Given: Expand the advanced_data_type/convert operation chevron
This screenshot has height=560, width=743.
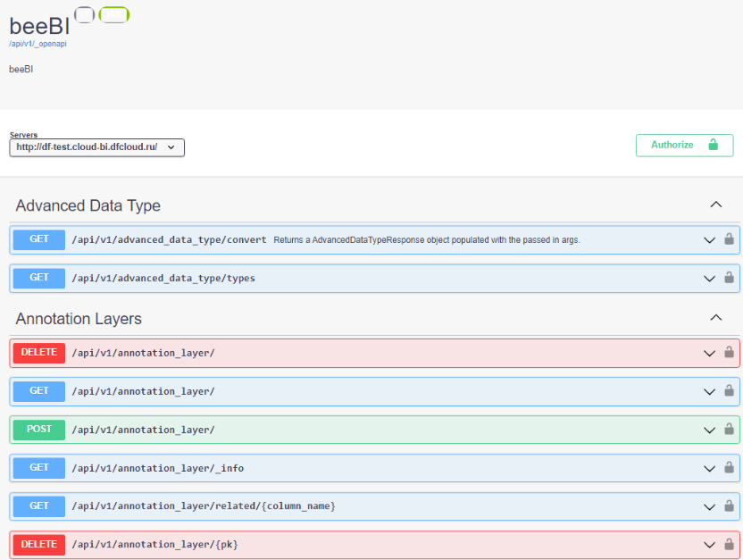Looking at the screenshot, I should [x=709, y=240].
